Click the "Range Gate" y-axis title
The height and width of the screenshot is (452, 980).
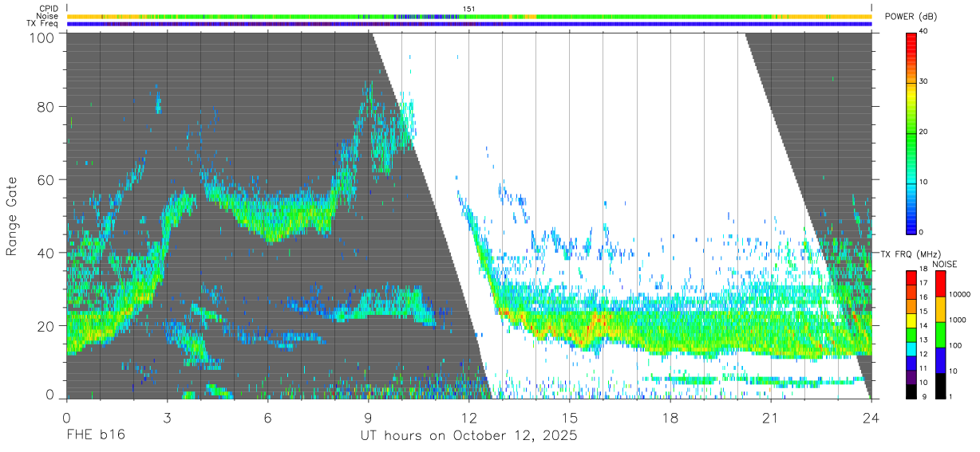point(12,216)
